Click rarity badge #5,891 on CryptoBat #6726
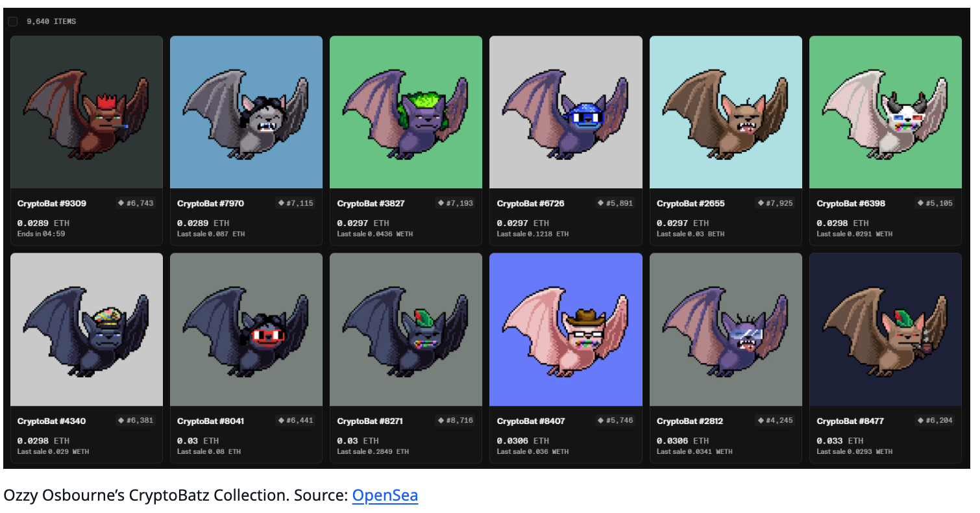The height and width of the screenshot is (513, 980). pyautogui.click(x=615, y=203)
